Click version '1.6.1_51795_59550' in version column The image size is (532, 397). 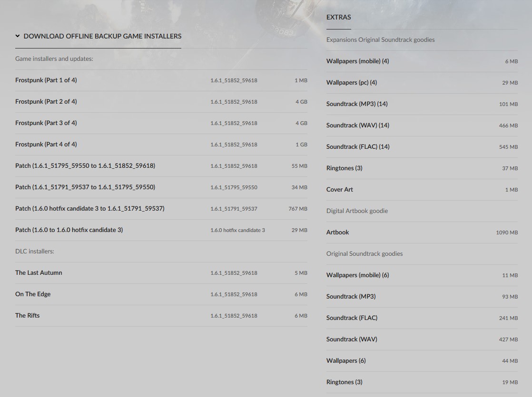[234, 187]
